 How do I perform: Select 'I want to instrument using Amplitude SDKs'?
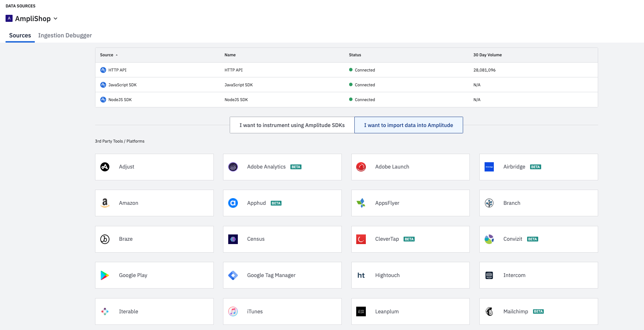point(292,125)
